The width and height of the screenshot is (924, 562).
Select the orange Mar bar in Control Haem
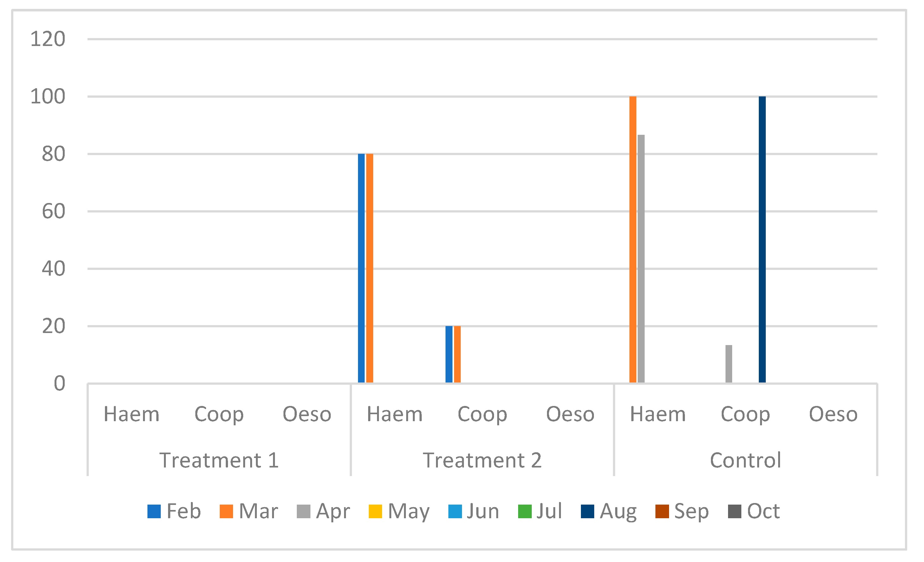633,240
